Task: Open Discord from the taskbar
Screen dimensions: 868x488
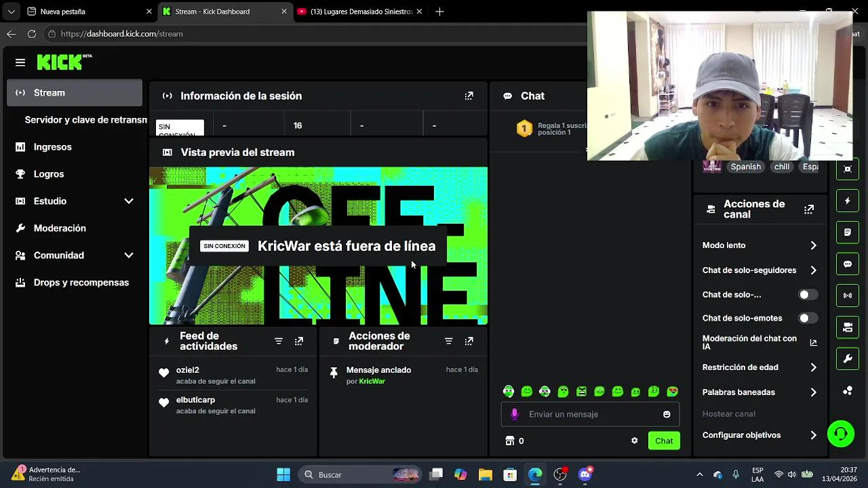Action: (585, 474)
